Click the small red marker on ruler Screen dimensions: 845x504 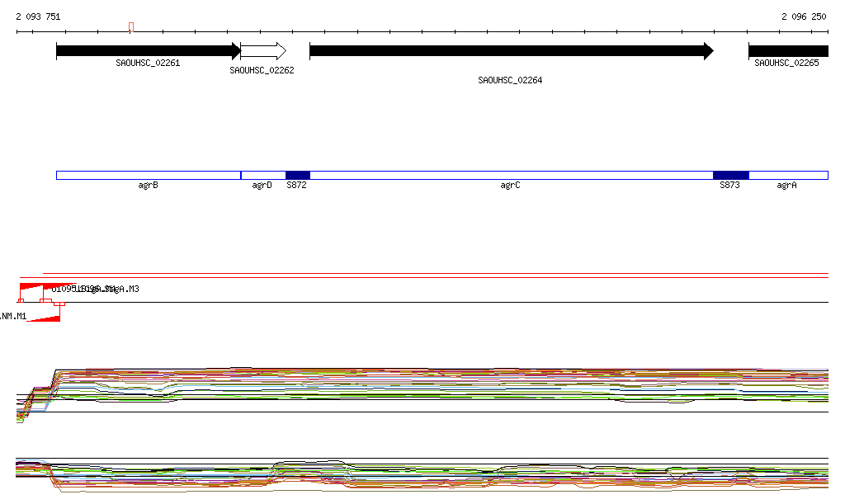(x=131, y=28)
